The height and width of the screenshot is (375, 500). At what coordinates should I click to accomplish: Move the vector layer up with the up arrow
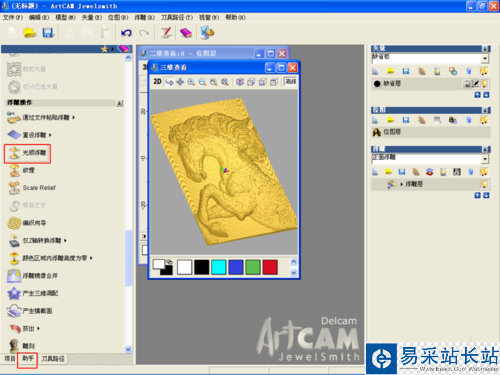(x=477, y=95)
